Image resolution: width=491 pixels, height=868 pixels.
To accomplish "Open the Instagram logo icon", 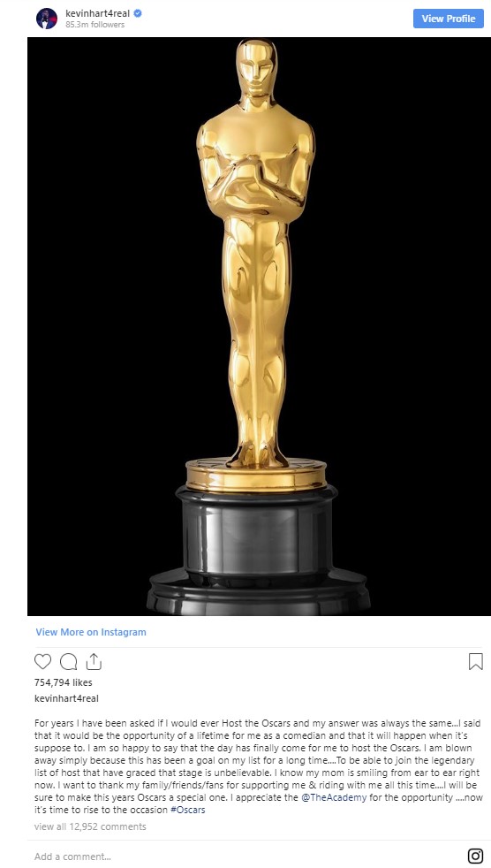I will 475,856.
